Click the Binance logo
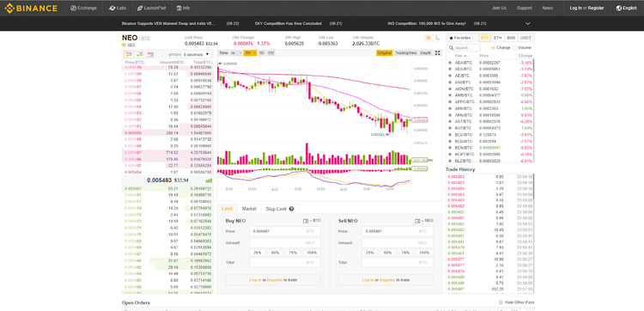Screen dimensions: 644x311 [31, 8]
